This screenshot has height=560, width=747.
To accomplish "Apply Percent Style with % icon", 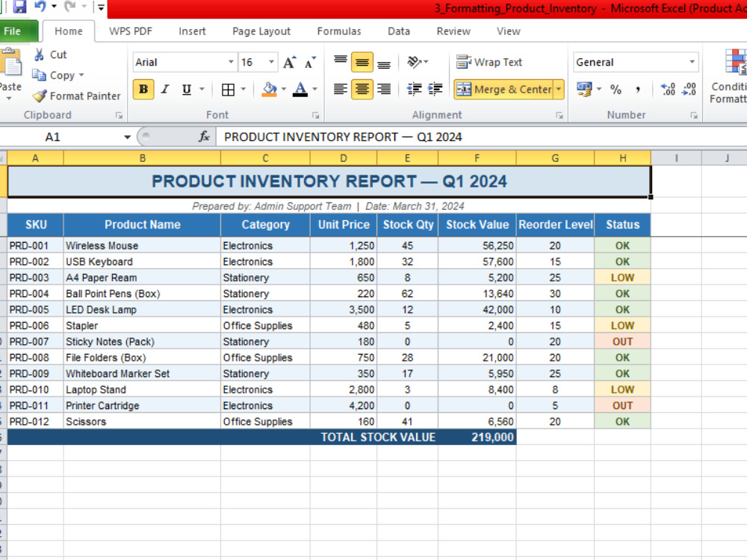I will (x=616, y=89).
